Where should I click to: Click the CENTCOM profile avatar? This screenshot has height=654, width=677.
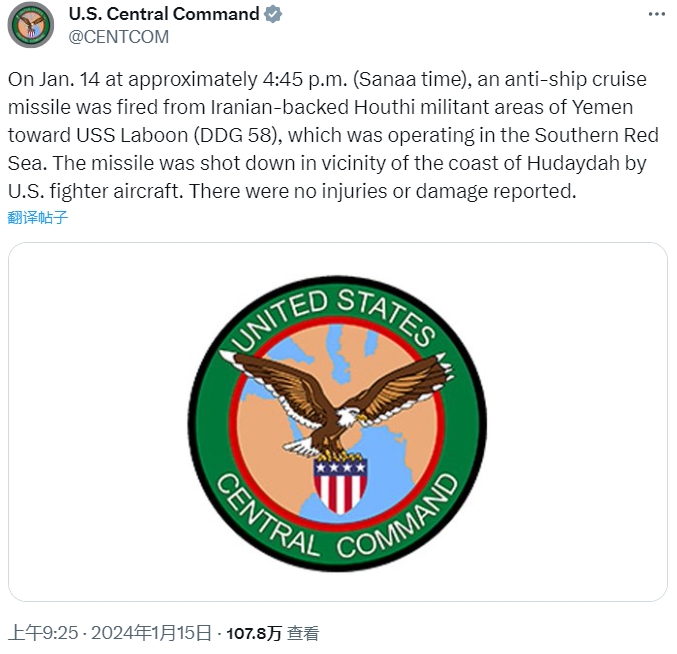pyautogui.click(x=31, y=25)
